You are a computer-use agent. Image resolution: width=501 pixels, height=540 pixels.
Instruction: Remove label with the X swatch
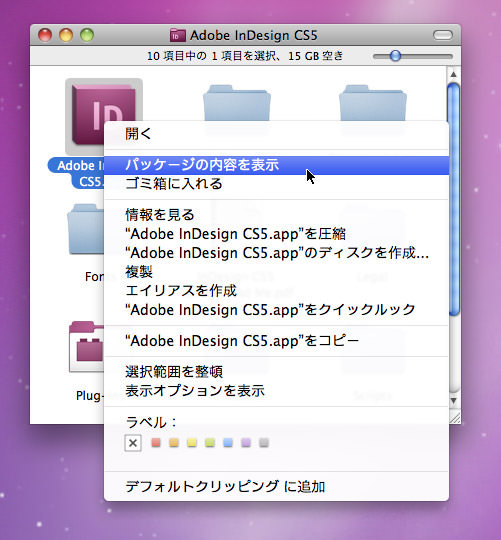(133, 443)
